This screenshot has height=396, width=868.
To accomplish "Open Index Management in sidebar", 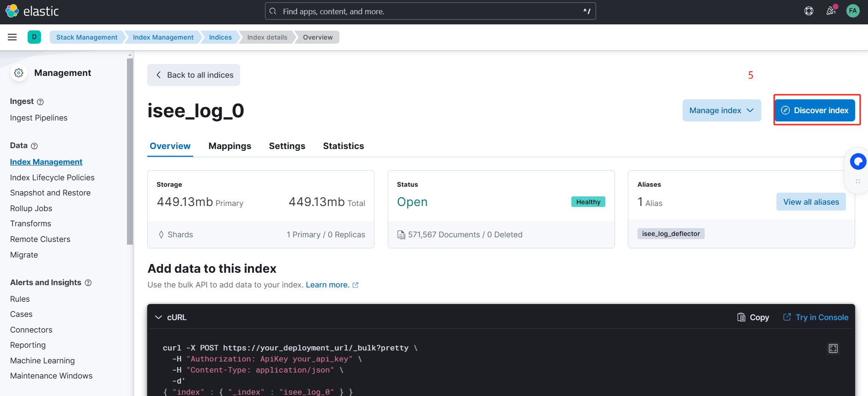I will [x=46, y=162].
